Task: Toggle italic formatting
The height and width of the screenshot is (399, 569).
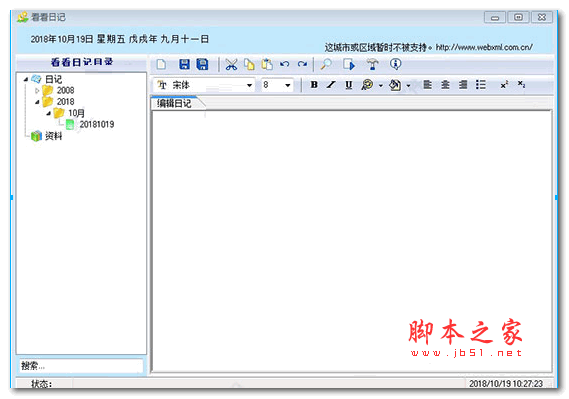Action: tap(331, 85)
